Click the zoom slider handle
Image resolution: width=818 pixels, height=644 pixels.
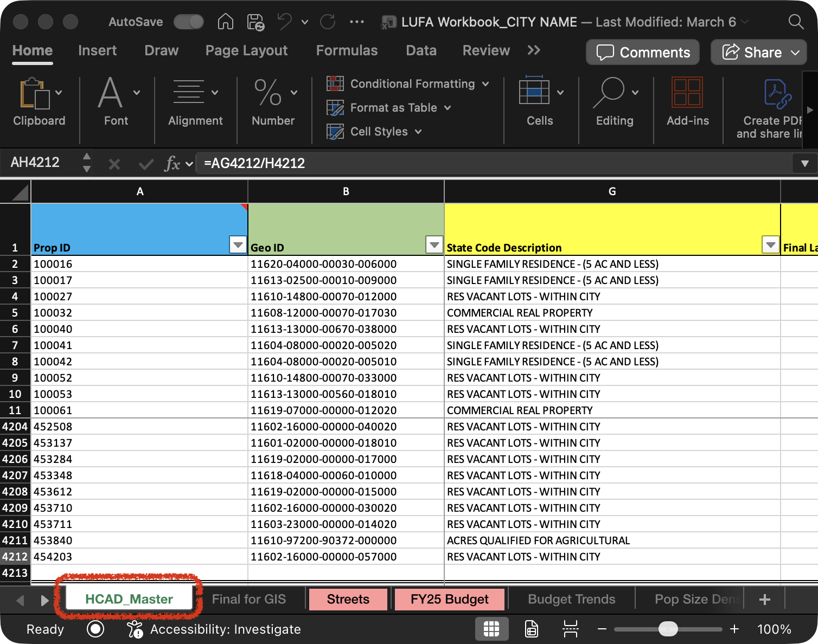[668, 629]
